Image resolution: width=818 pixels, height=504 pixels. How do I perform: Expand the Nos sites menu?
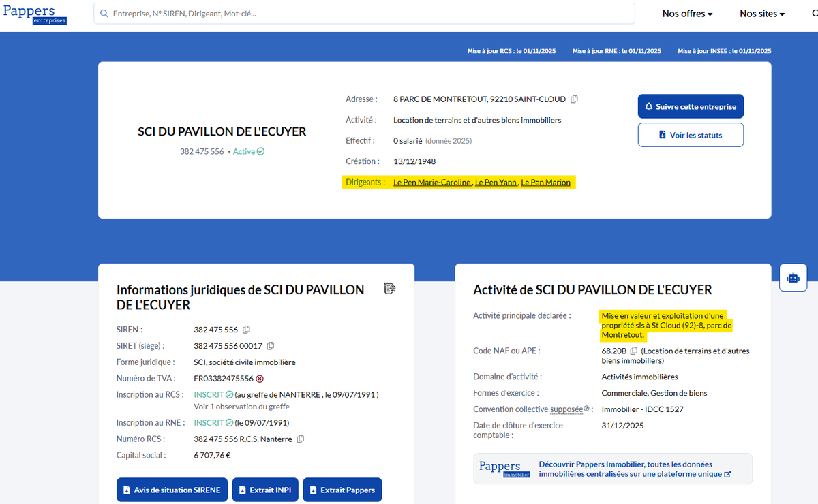pos(762,14)
